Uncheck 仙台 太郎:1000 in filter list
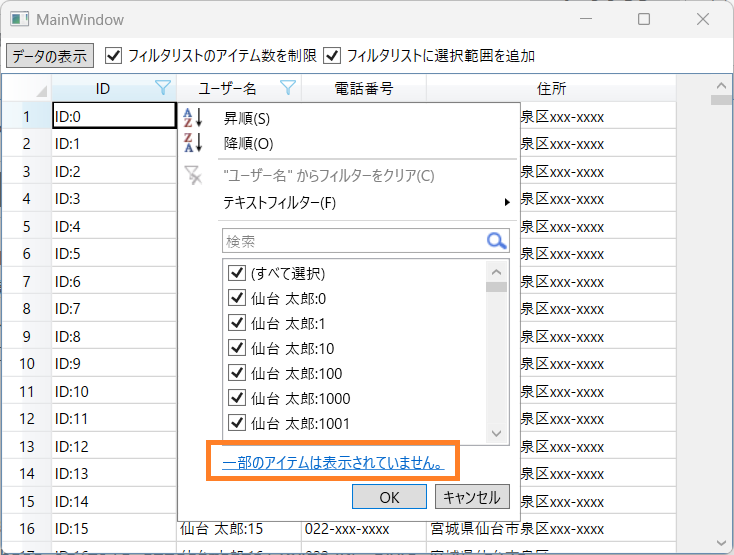 point(236,398)
